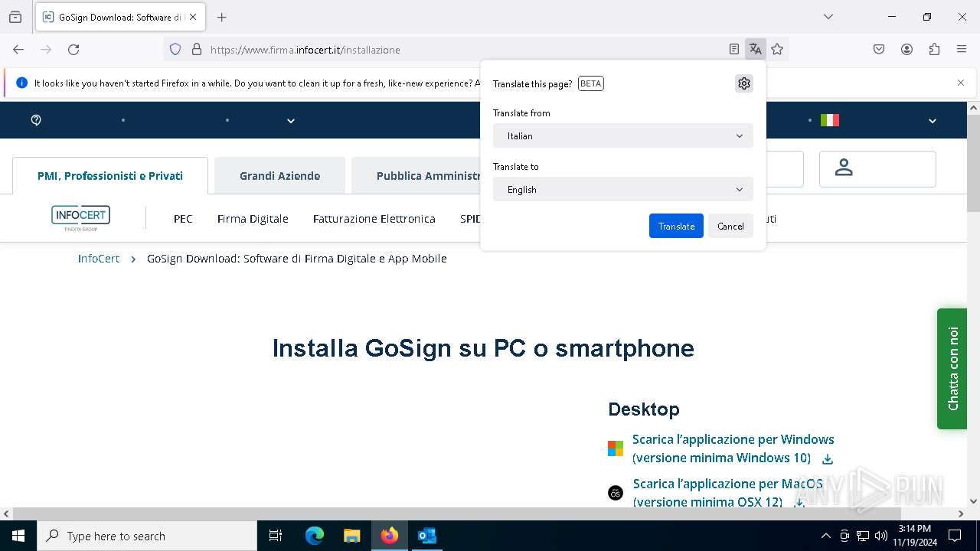Screen dimensions: 980x551
Task: Click the InfoCert breadcrumb link
Action: pyautogui.click(x=99, y=259)
